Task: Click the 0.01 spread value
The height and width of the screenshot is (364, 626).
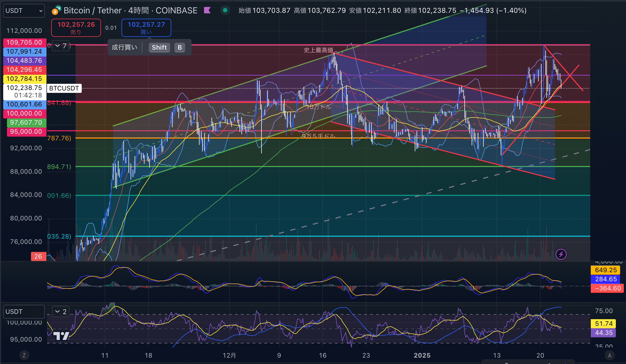Action: [111, 28]
